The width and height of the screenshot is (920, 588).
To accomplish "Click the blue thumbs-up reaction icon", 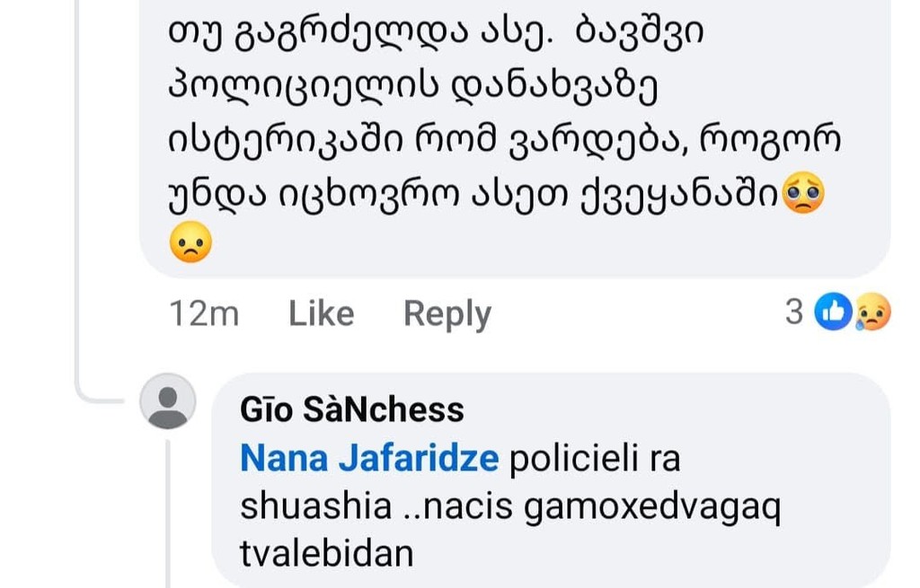I will (x=833, y=312).
